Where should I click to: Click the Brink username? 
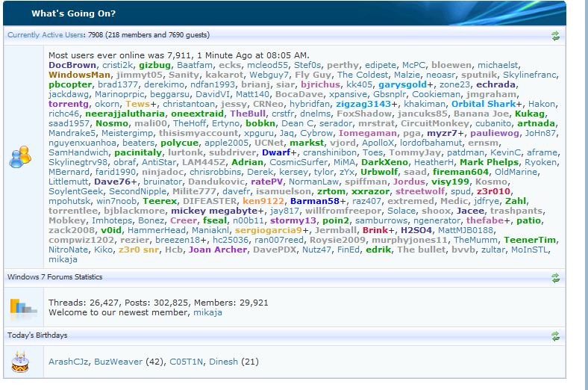pos(375,230)
